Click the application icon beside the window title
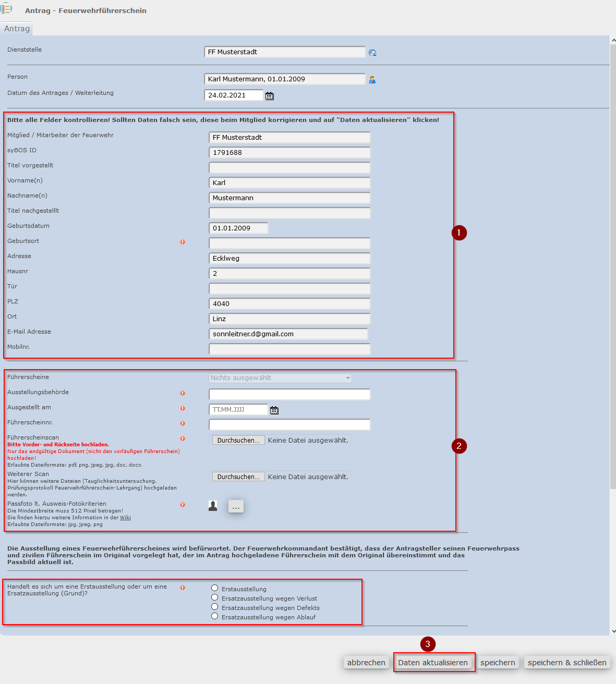 point(6,8)
